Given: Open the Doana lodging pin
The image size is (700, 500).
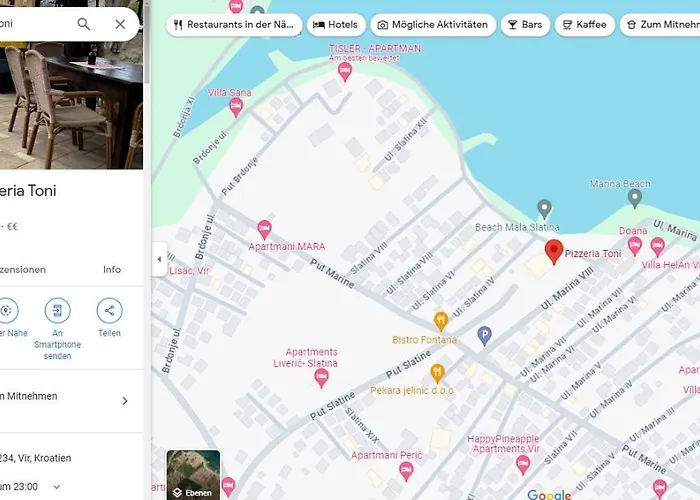Looking at the screenshot, I should click(x=635, y=246).
